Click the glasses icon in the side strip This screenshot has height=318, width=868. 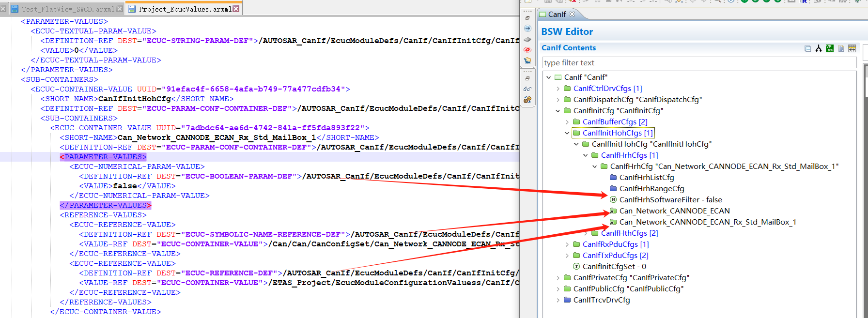click(527, 89)
